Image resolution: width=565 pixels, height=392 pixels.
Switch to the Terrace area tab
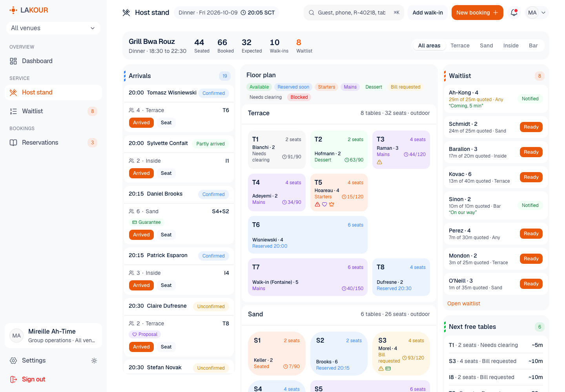460,45
